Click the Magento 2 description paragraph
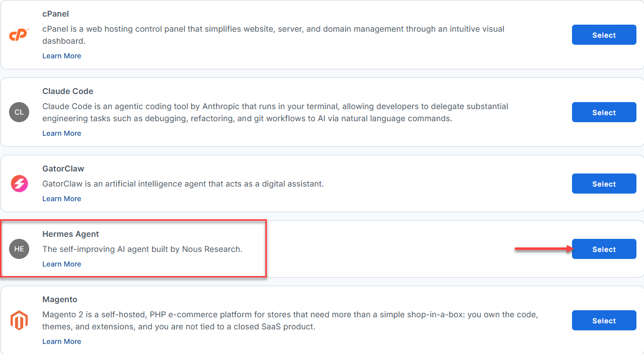 pyautogui.click(x=291, y=321)
